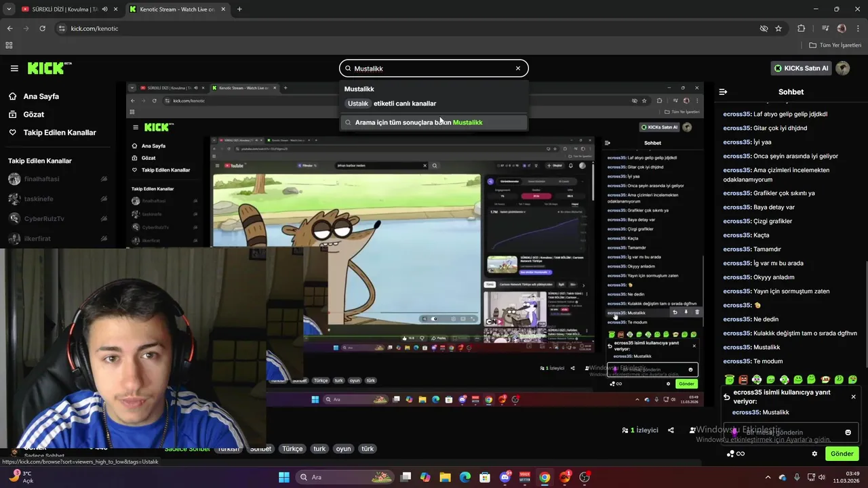Open the Chrome three-dot menu
868x488 pixels.
(858, 28)
